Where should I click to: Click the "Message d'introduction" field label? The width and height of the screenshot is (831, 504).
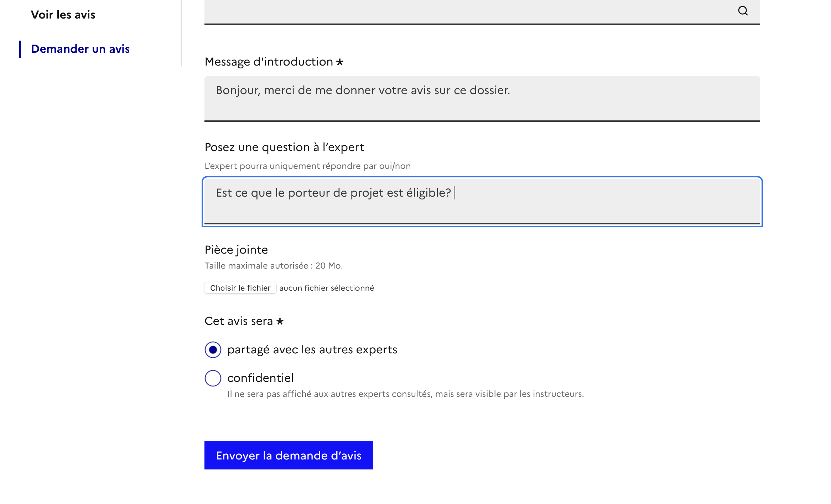pyautogui.click(x=269, y=62)
